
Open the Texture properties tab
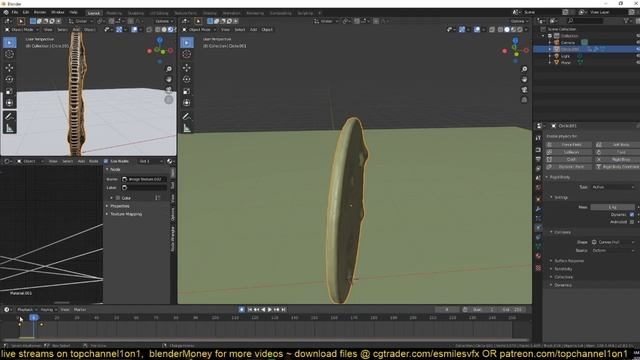click(538, 268)
